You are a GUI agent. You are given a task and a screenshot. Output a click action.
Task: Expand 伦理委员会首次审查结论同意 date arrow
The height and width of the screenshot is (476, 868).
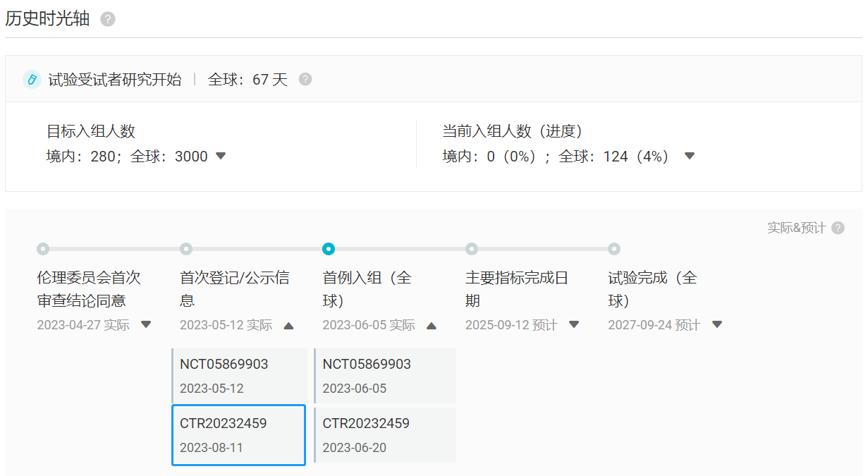click(x=146, y=324)
